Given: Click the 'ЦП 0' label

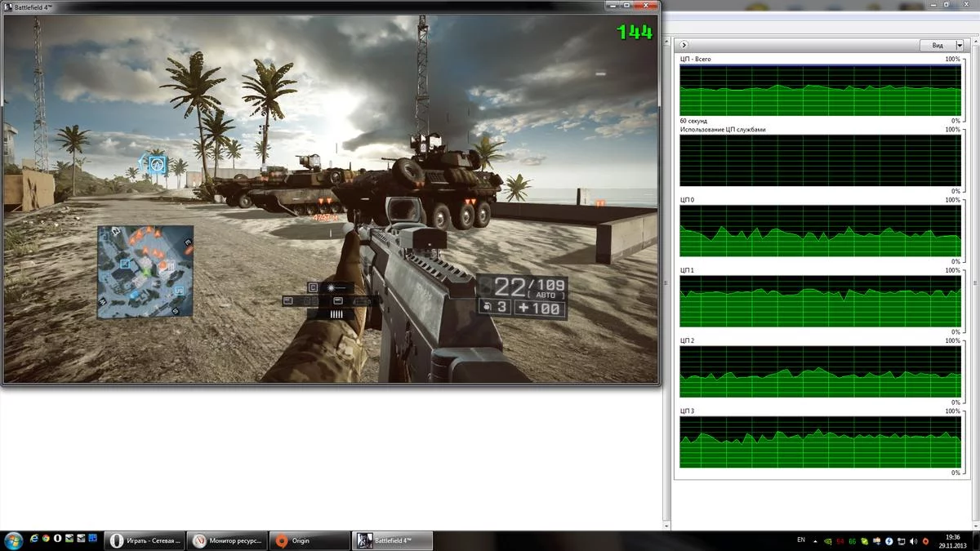Looking at the screenshot, I should pyautogui.click(x=687, y=200).
